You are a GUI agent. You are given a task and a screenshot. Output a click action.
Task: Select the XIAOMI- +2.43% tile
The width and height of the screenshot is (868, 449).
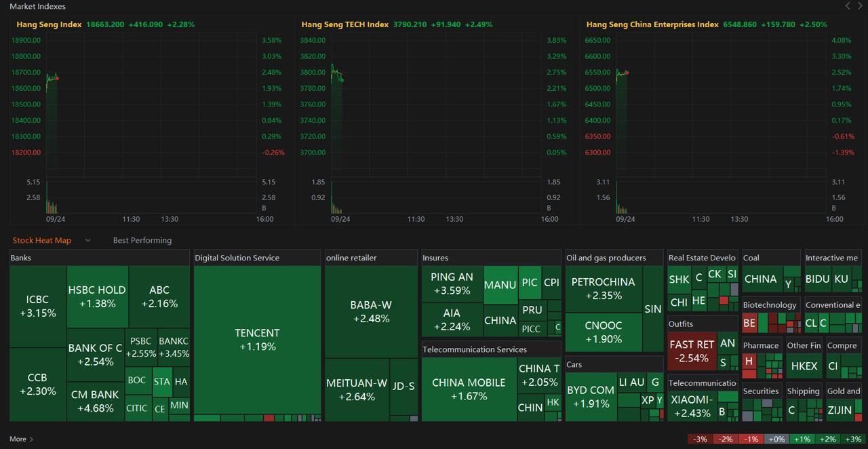tap(692, 406)
